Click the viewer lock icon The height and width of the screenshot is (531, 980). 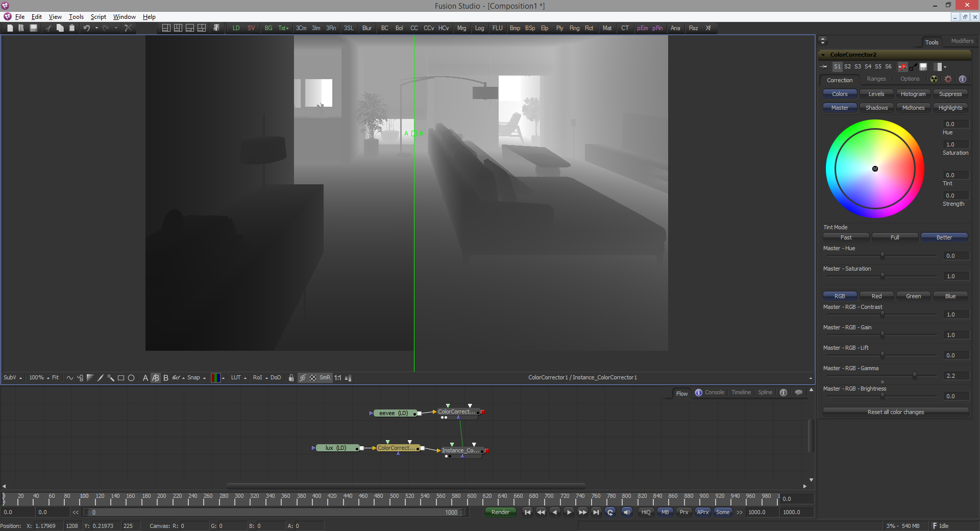(x=291, y=378)
